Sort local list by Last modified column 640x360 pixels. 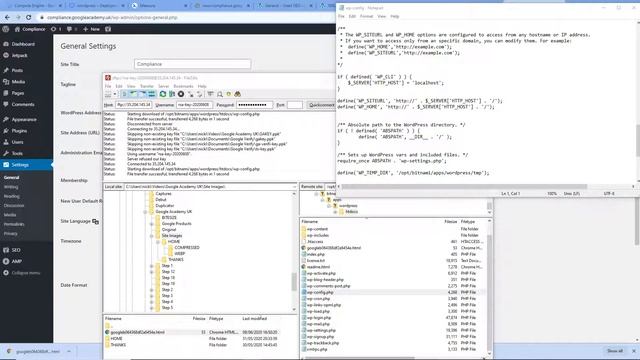click(x=254, y=318)
